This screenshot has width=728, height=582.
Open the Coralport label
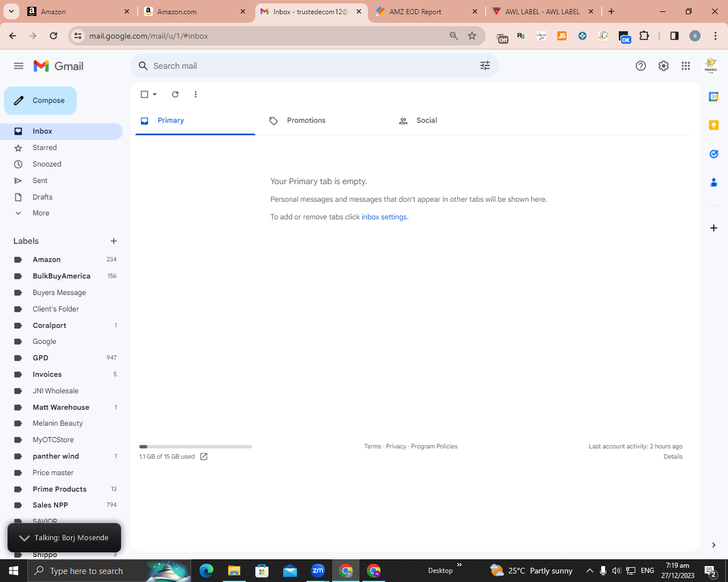pyautogui.click(x=61, y=326)
